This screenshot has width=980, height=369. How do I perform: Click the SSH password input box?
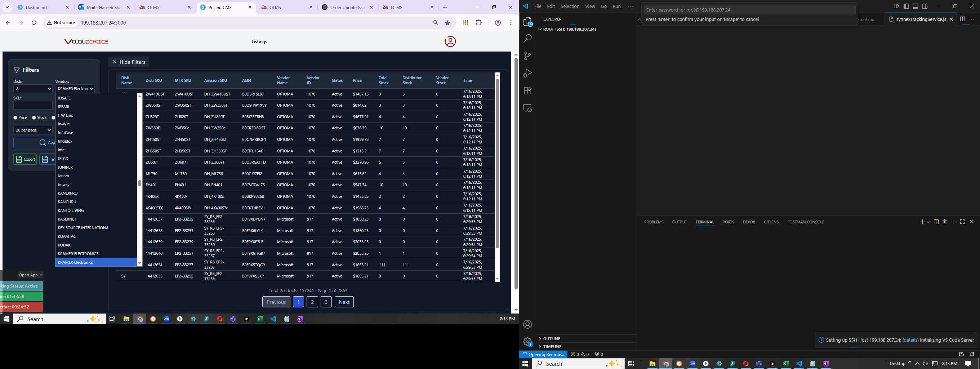tap(749, 10)
